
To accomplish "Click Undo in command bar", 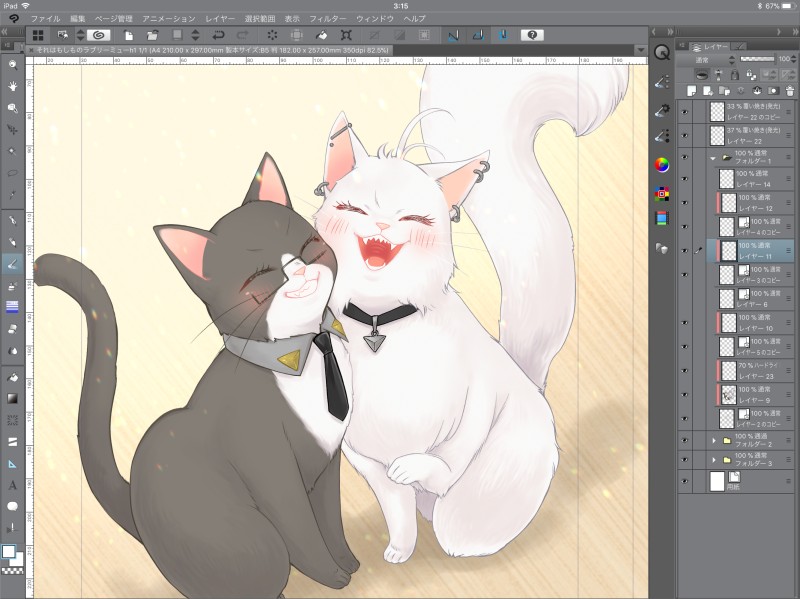I will coord(218,35).
